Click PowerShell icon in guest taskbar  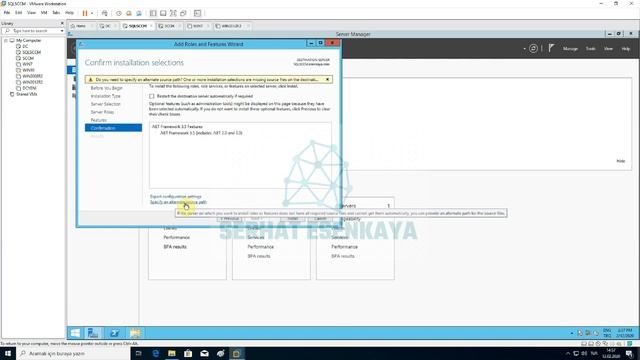(x=115, y=333)
